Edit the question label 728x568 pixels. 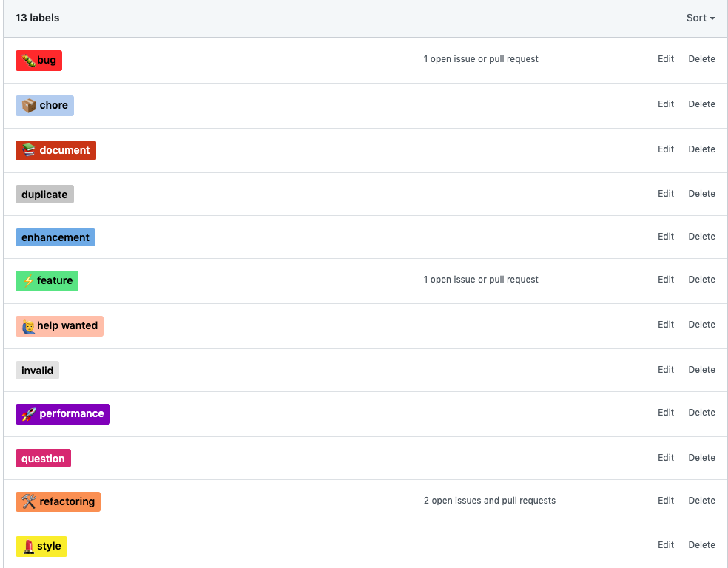point(666,458)
